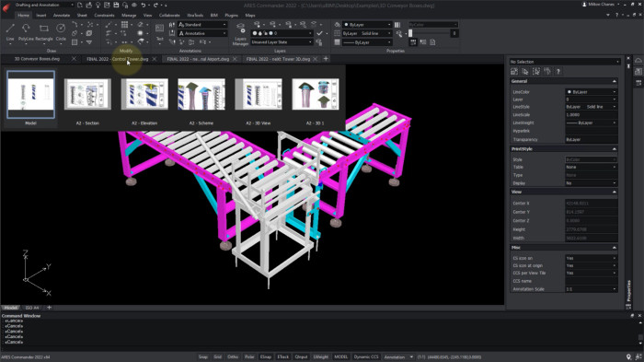
Task: Open the LineColor ByLayer color selector
Action: pos(591,92)
